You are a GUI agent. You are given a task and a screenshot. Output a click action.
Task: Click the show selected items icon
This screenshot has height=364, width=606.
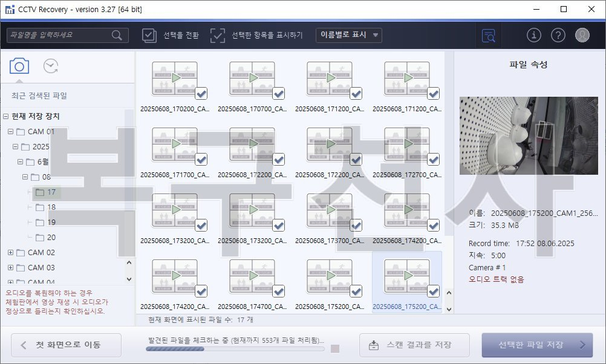point(218,35)
